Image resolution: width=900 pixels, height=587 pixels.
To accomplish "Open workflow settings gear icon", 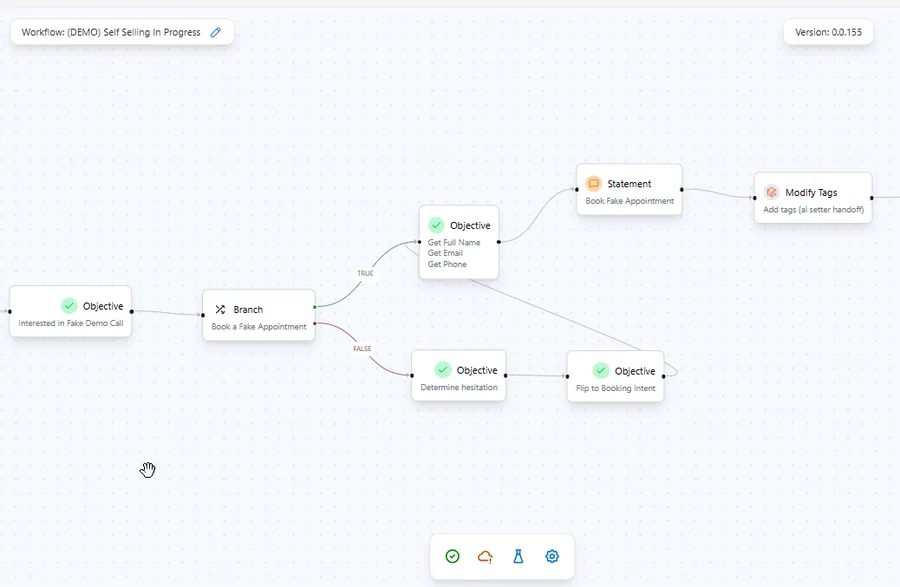I will [552, 556].
